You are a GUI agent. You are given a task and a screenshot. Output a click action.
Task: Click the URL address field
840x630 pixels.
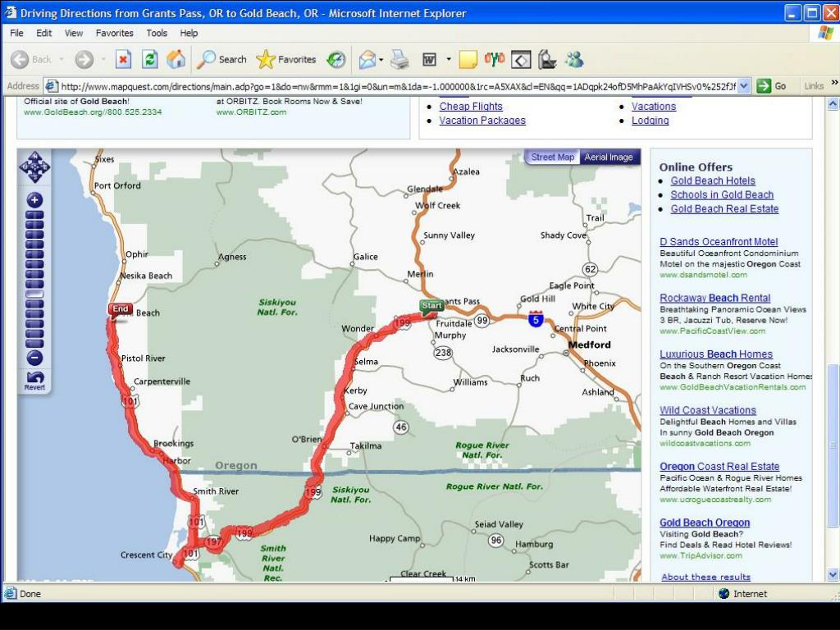398,85
